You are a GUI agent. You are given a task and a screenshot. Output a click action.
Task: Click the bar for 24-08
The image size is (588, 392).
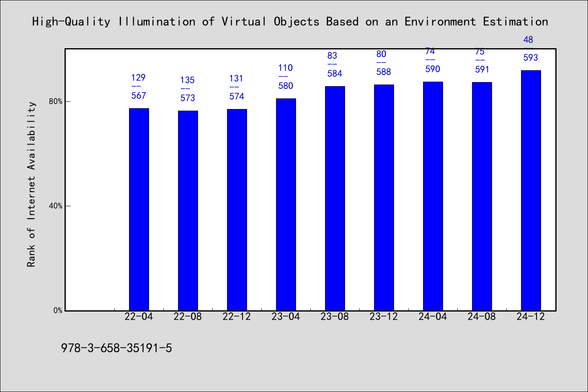pyautogui.click(x=482, y=196)
